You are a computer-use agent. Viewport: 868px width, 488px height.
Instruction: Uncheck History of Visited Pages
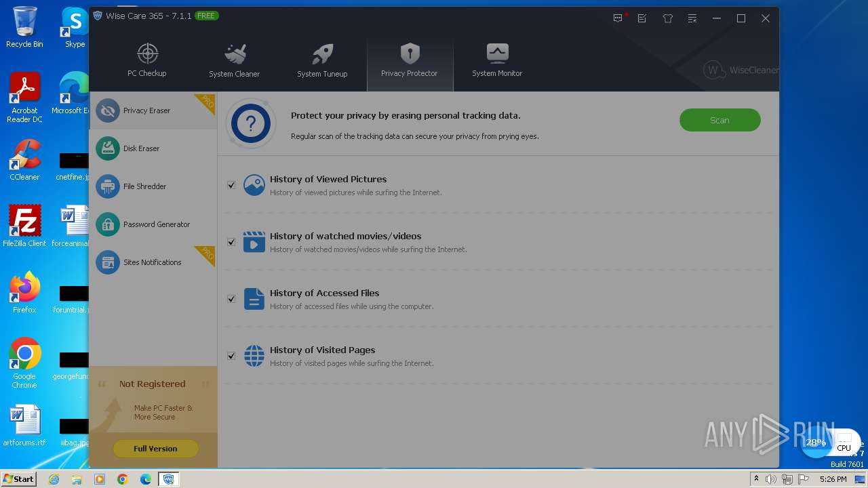pos(231,356)
